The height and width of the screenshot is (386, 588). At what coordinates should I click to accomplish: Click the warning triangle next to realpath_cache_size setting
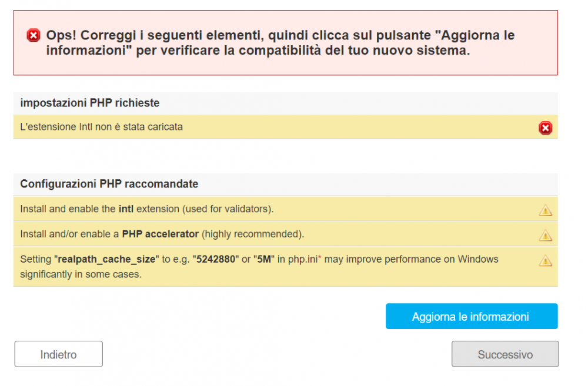click(545, 260)
